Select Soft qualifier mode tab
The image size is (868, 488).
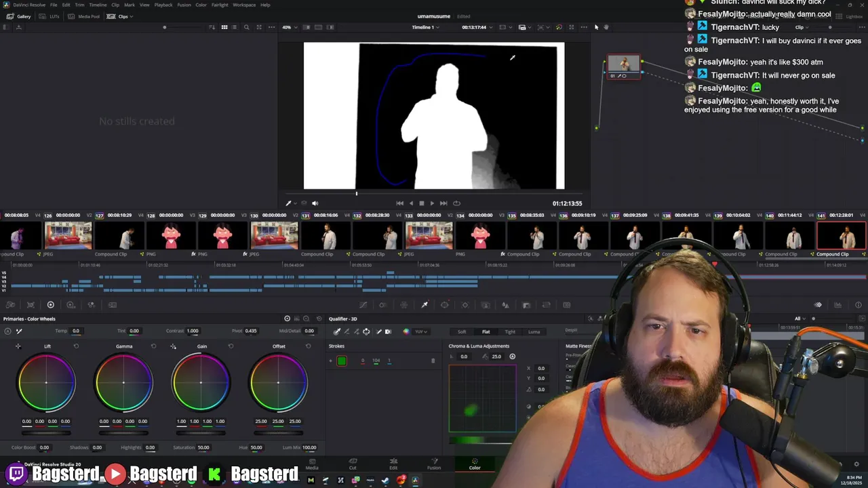pyautogui.click(x=462, y=331)
